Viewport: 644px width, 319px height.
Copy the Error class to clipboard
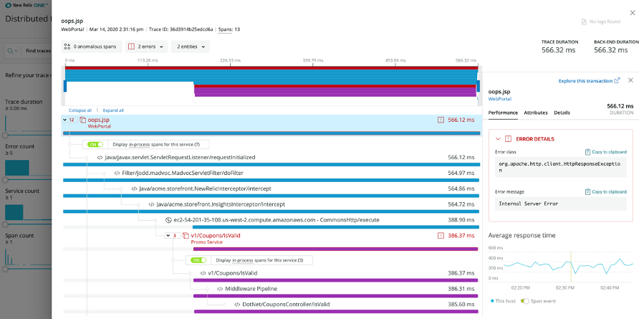(x=606, y=152)
